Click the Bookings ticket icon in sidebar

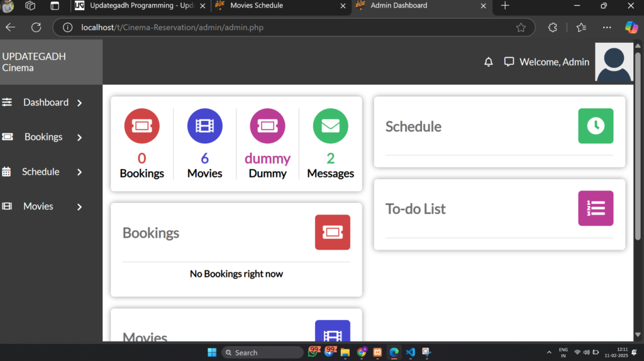[8, 136]
